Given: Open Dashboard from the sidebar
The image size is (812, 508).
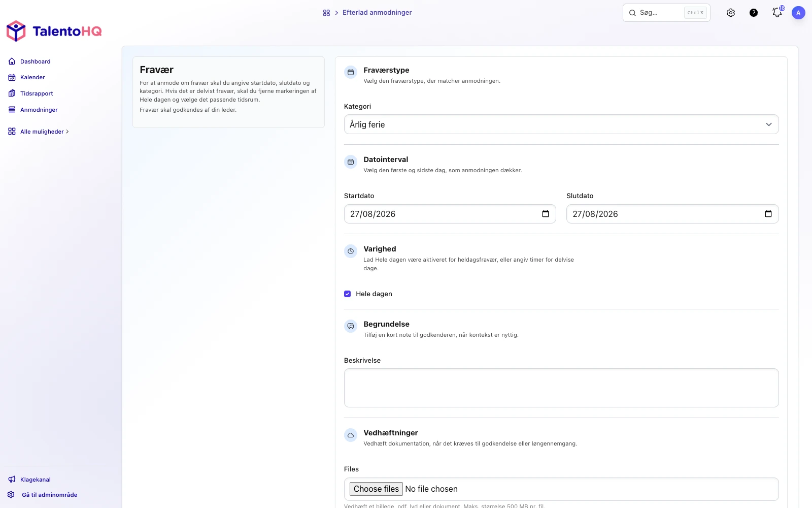Looking at the screenshot, I should (x=35, y=61).
